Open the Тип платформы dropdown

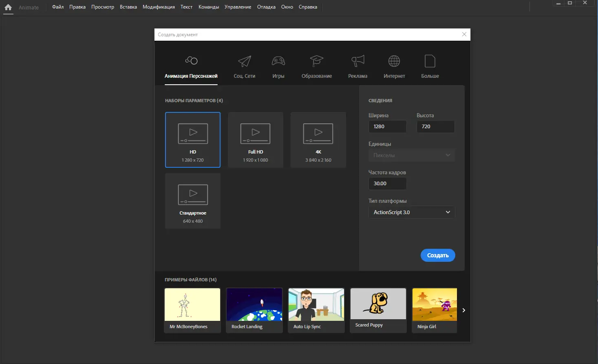pyautogui.click(x=411, y=212)
